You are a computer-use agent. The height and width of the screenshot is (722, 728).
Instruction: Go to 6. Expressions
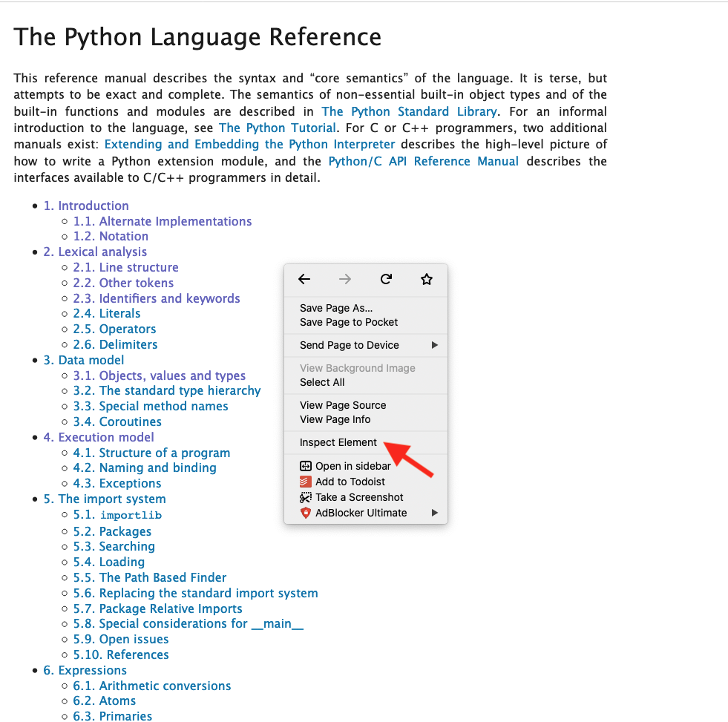[85, 671]
